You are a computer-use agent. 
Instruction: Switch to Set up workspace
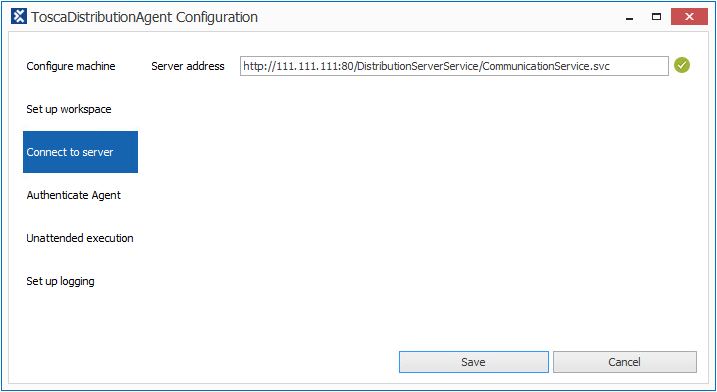click(x=69, y=109)
